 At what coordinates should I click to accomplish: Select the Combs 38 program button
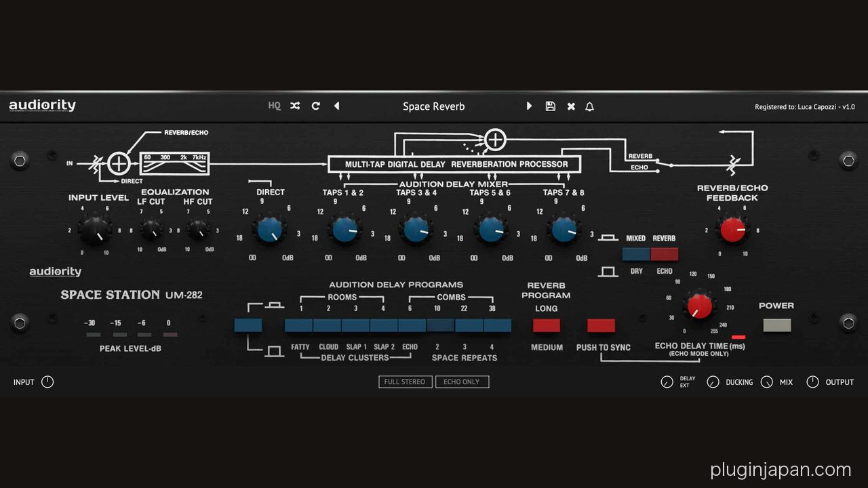coord(498,325)
